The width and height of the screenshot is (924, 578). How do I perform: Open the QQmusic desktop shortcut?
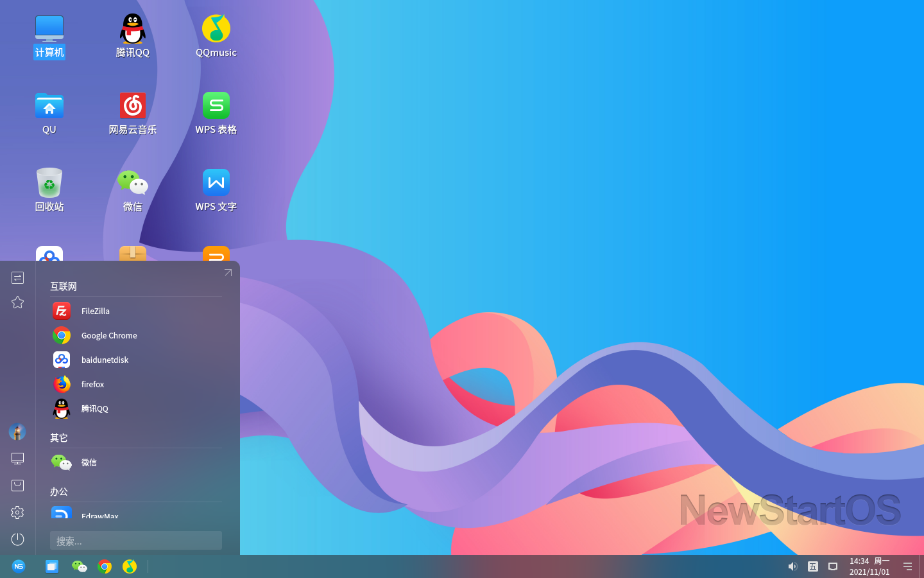click(216, 37)
